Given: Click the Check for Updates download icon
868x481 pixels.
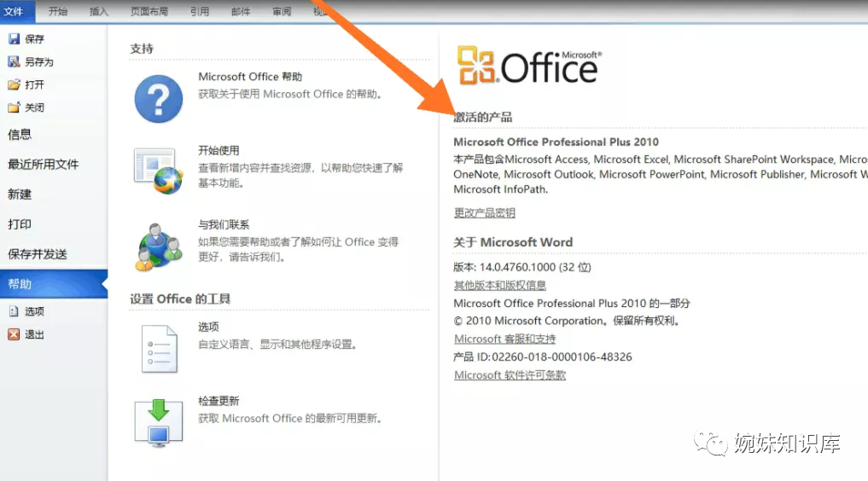Looking at the screenshot, I should 158,423.
